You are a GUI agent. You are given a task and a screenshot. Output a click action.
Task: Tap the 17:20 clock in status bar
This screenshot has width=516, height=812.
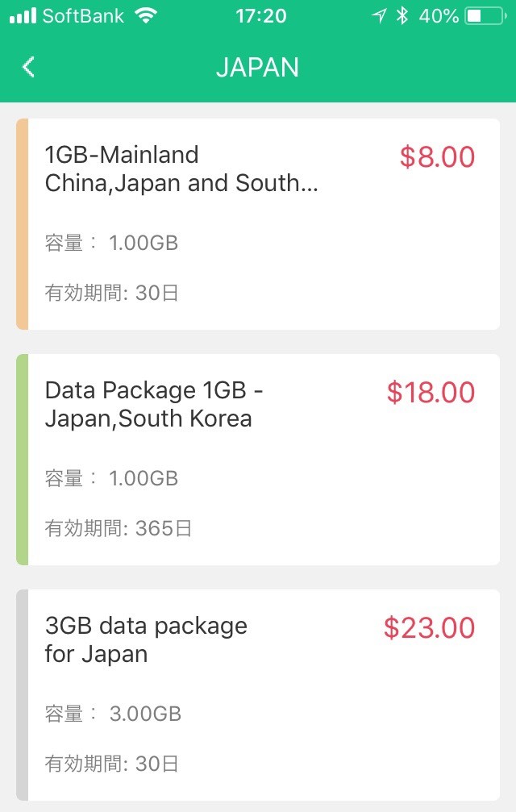260,16
